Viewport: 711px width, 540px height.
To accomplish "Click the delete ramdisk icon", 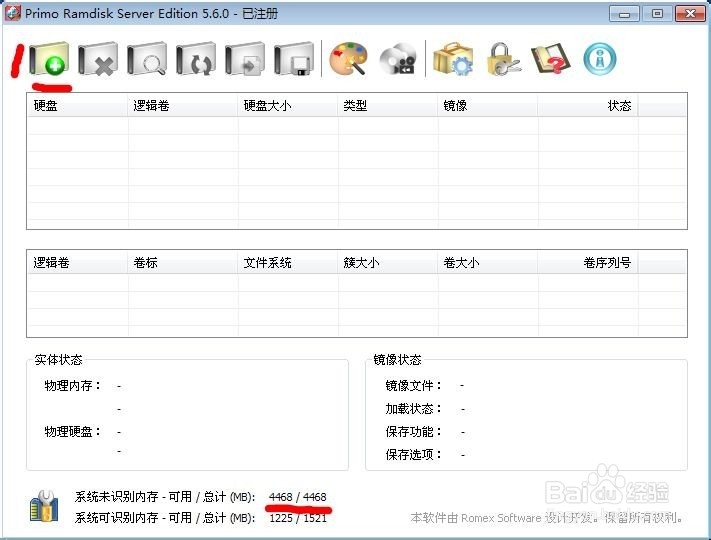I will pyautogui.click(x=98, y=58).
